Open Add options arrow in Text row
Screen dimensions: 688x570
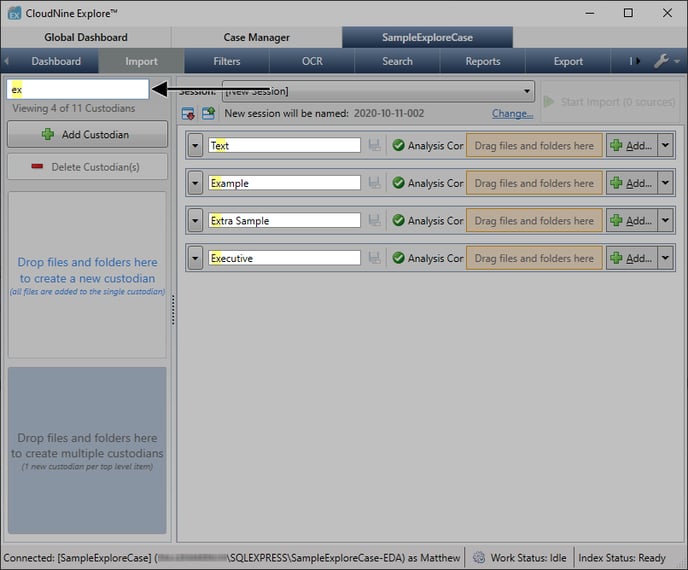(x=666, y=145)
